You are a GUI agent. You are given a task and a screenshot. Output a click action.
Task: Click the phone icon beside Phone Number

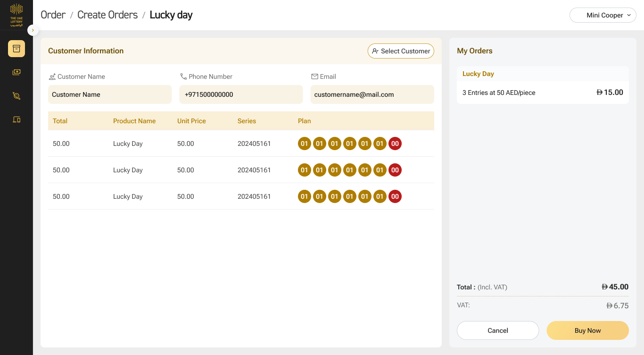click(x=183, y=76)
